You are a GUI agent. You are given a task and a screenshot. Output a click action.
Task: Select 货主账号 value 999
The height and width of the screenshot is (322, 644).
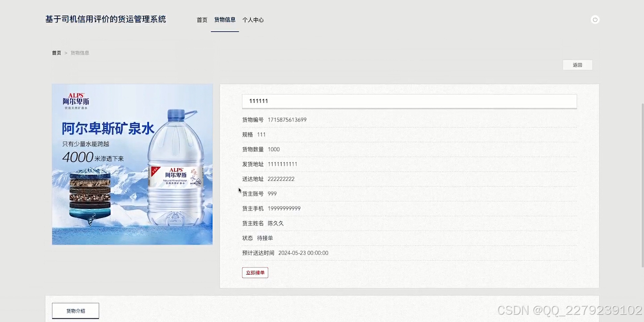272,194
